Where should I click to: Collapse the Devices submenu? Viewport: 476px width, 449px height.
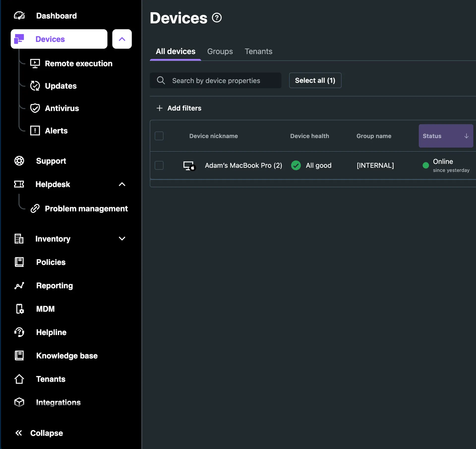pos(122,39)
